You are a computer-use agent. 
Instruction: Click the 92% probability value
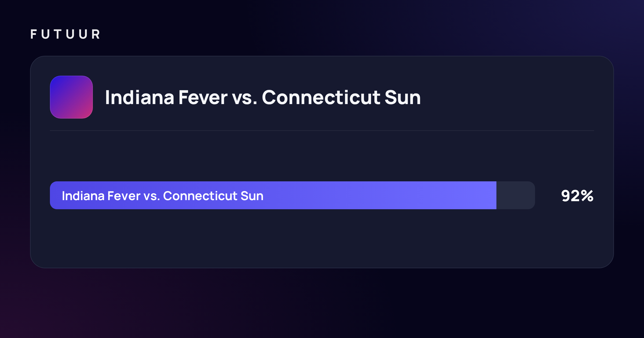(577, 196)
